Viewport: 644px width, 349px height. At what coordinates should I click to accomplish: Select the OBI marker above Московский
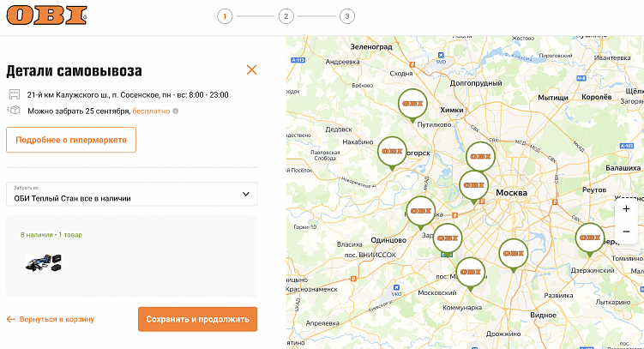tap(470, 273)
